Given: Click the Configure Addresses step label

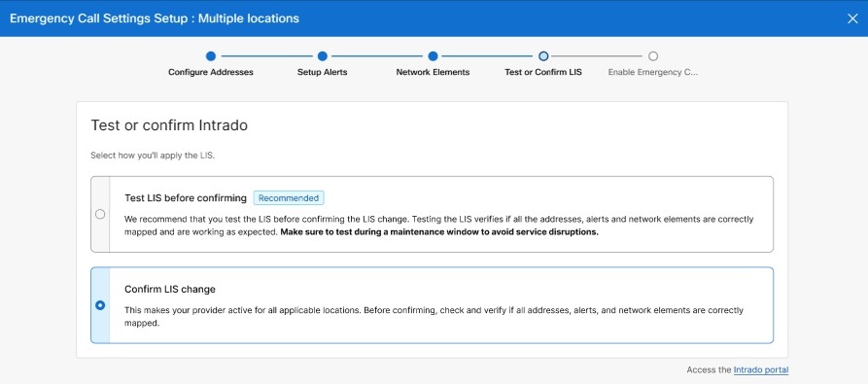Looking at the screenshot, I should tap(211, 72).
